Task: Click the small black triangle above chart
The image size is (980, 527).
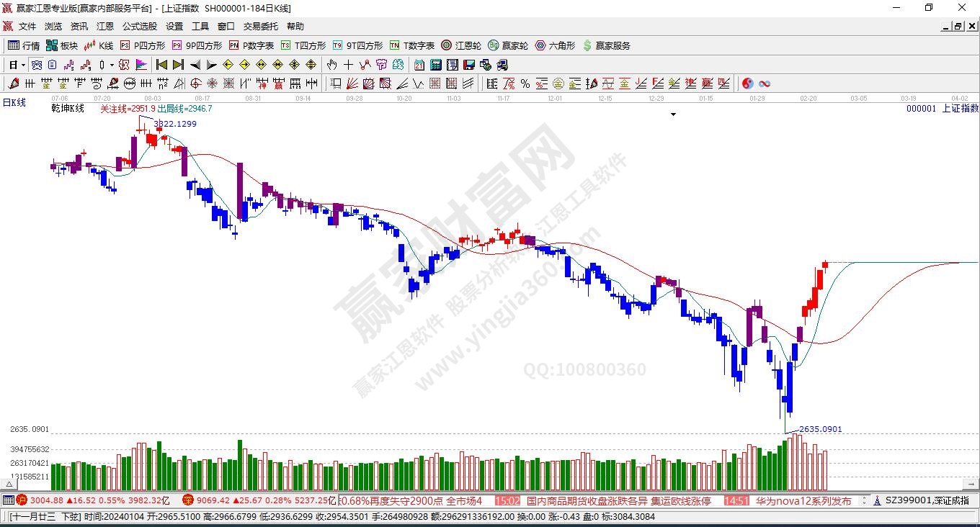Action: click(x=674, y=114)
